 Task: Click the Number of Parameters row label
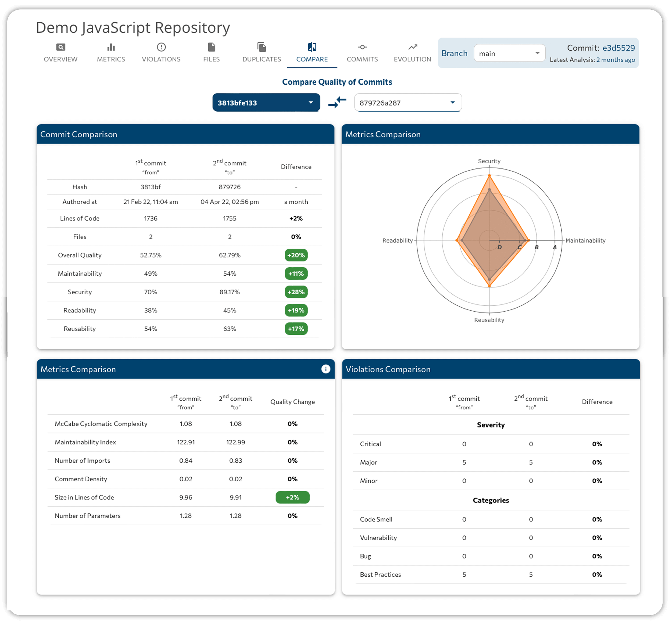pyautogui.click(x=88, y=516)
